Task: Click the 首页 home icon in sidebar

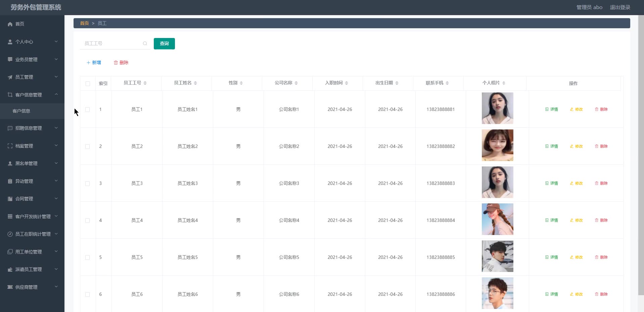Action: pos(9,24)
